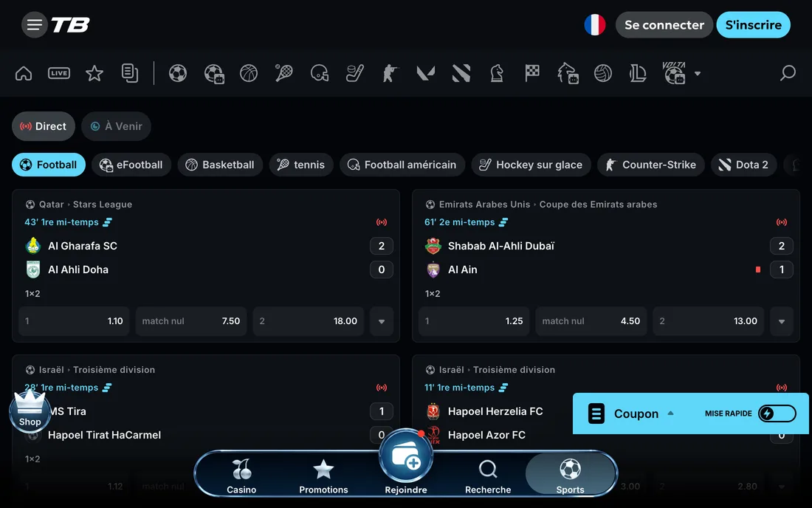Bet on 2 at 18.00 odds
This screenshot has width=812, height=508.
pyautogui.click(x=308, y=321)
